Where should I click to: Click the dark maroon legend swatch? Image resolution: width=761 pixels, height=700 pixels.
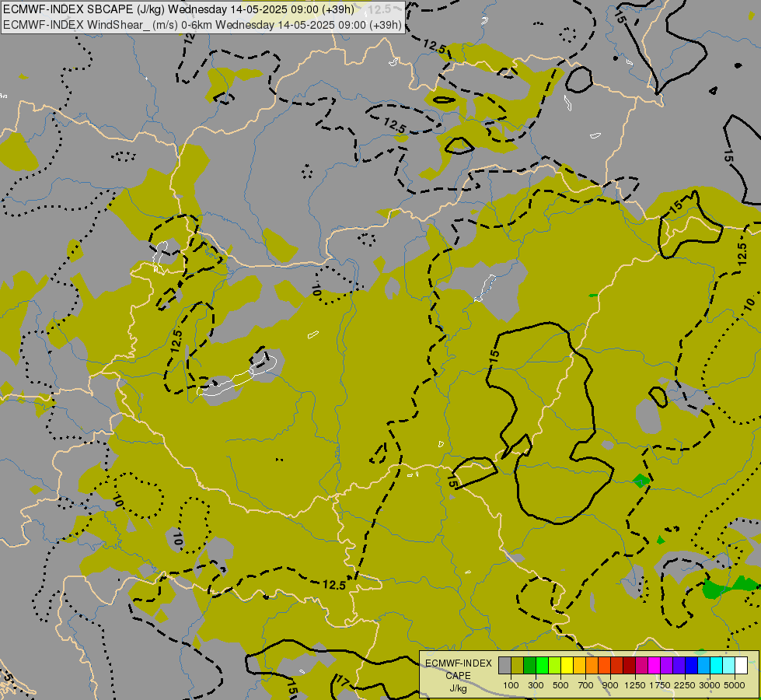tap(629, 665)
